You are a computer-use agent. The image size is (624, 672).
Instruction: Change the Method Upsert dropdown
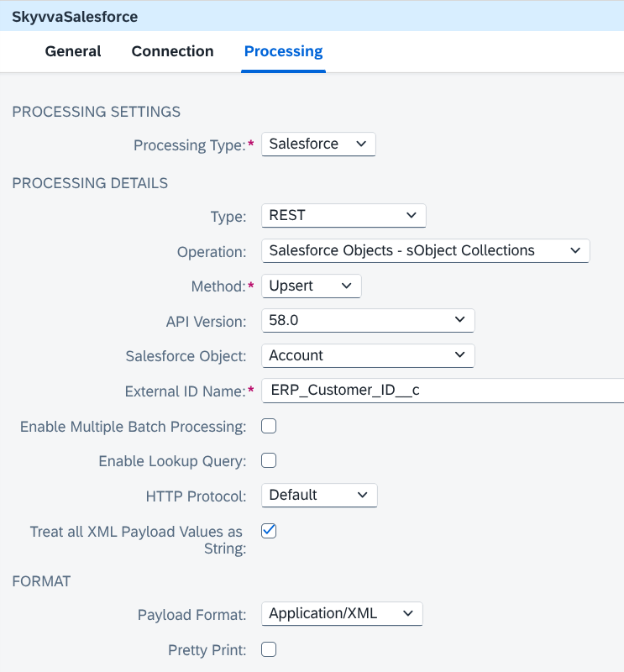311,286
